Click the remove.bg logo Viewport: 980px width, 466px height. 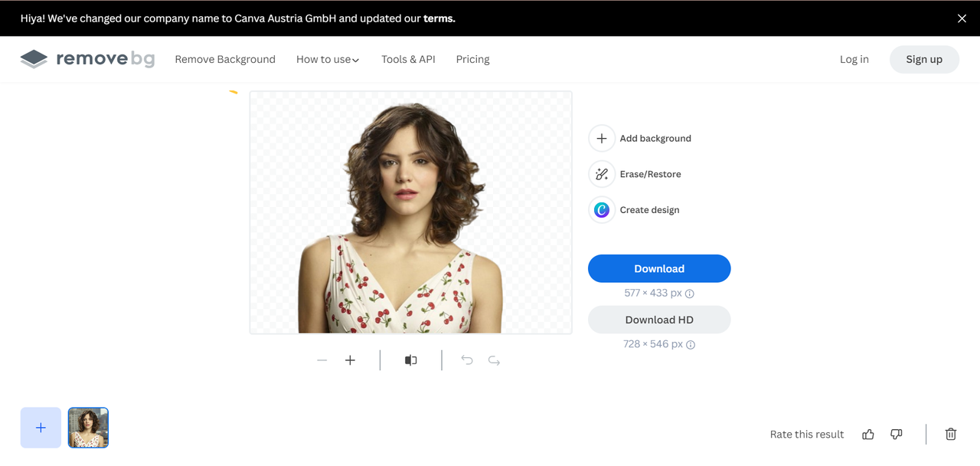pyautogui.click(x=87, y=59)
